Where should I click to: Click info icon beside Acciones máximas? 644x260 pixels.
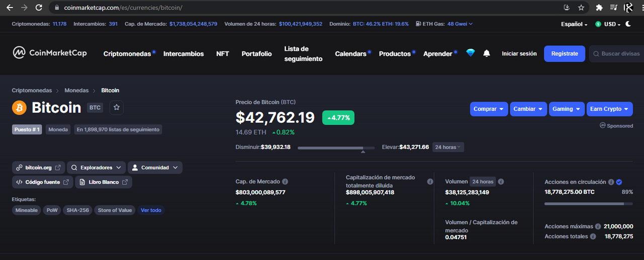(598, 226)
